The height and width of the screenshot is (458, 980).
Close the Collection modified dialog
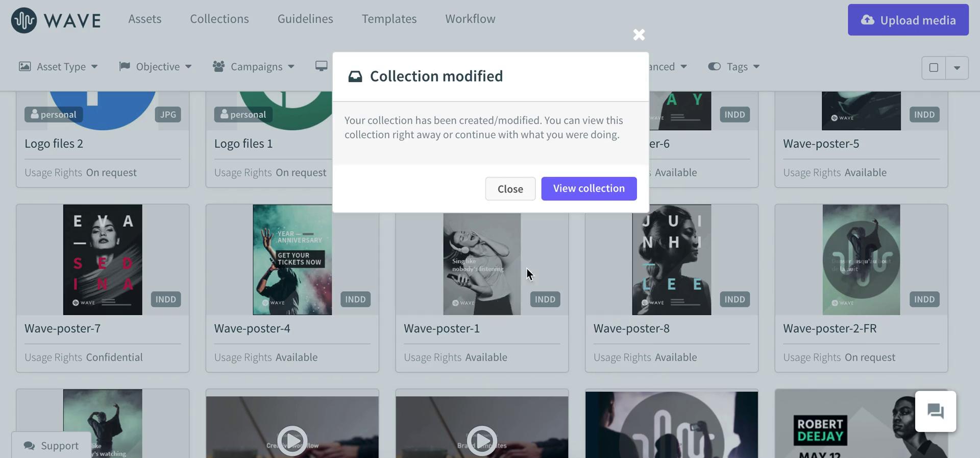point(510,189)
